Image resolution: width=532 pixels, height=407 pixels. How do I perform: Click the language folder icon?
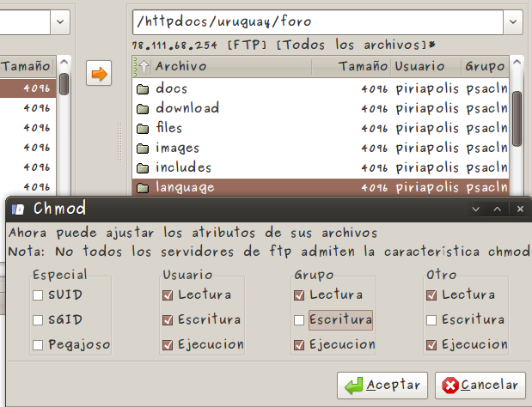pos(143,187)
